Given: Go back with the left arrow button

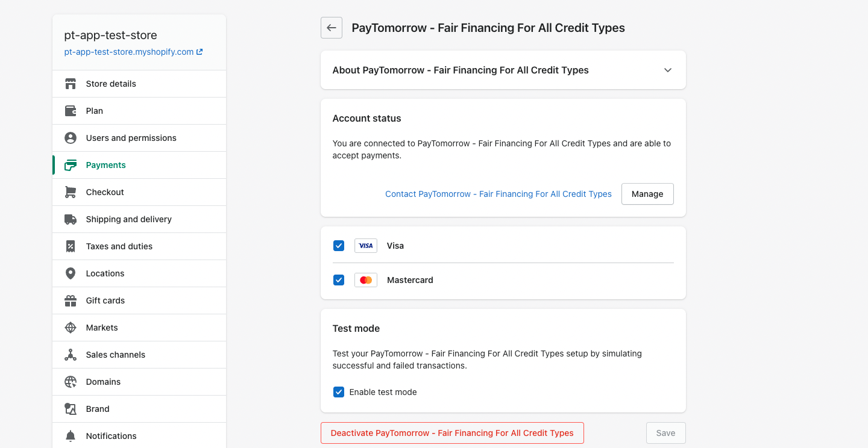Looking at the screenshot, I should 332,28.
